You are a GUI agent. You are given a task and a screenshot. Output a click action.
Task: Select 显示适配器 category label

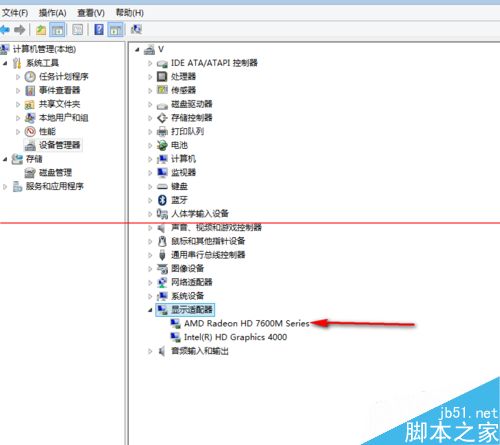[192, 309]
